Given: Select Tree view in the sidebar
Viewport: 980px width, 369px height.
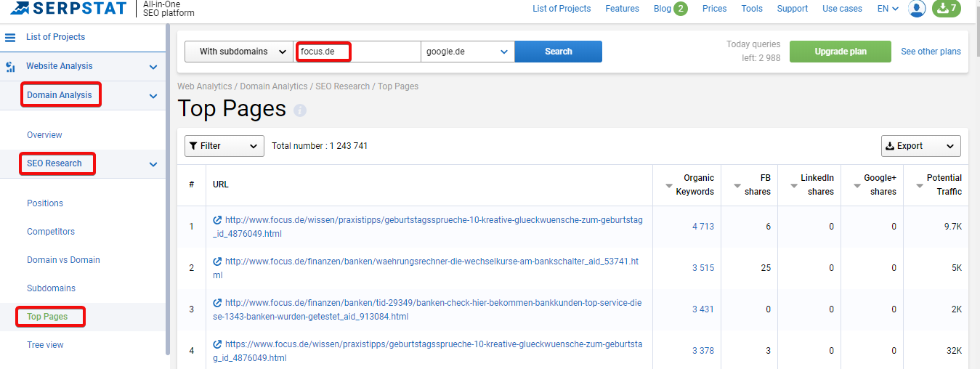Looking at the screenshot, I should [x=45, y=345].
